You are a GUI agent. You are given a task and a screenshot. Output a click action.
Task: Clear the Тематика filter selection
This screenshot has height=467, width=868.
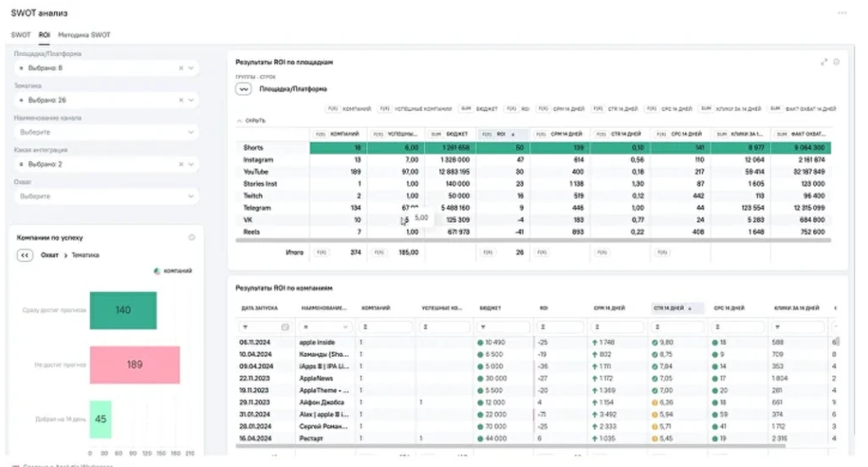[181, 100]
